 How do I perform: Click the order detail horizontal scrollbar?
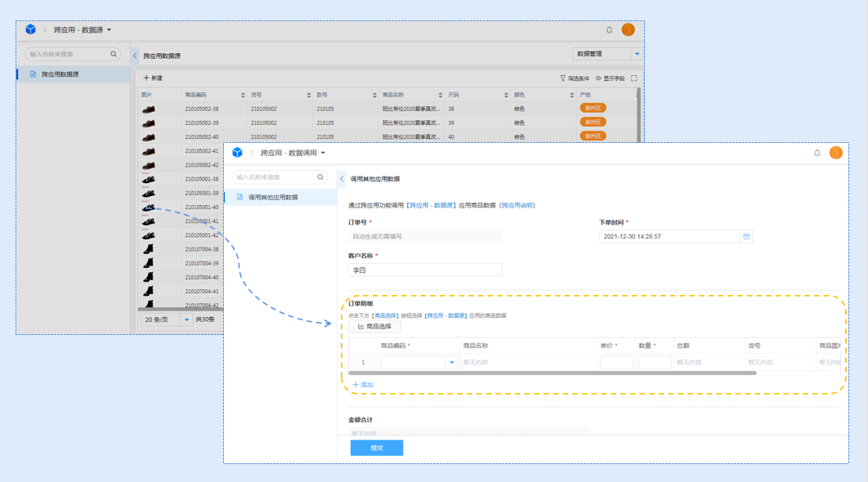point(553,373)
